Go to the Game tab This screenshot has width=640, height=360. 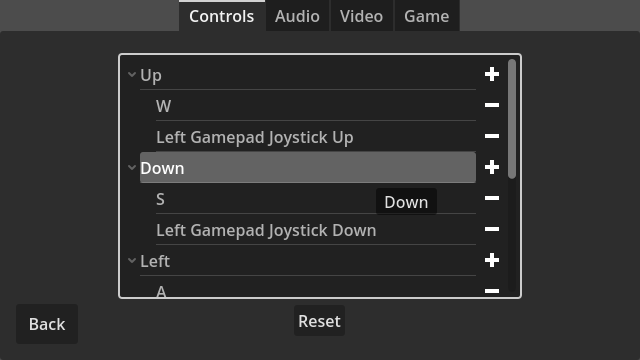click(x=427, y=16)
